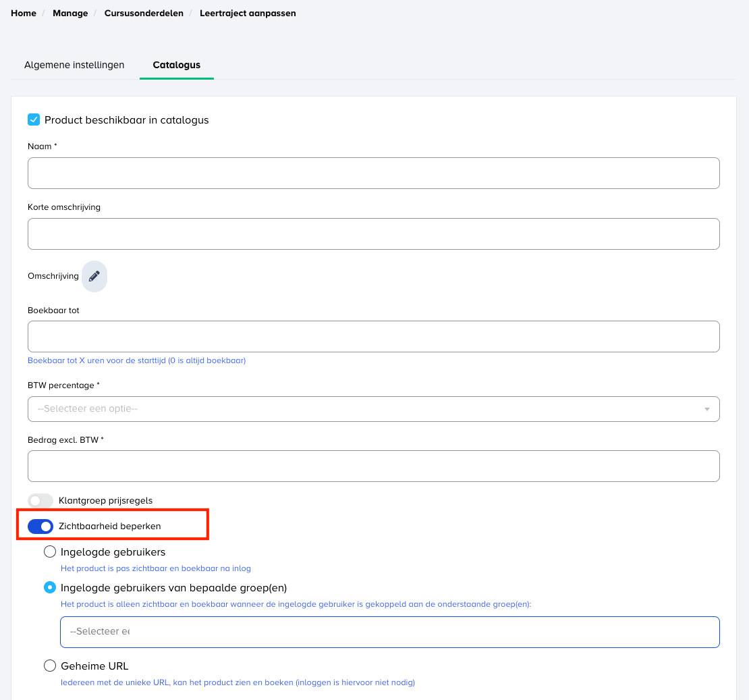Select the Ingelogde gebruikers radio option
Viewport: 749px width, 700px height.
(x=50, y=552)
